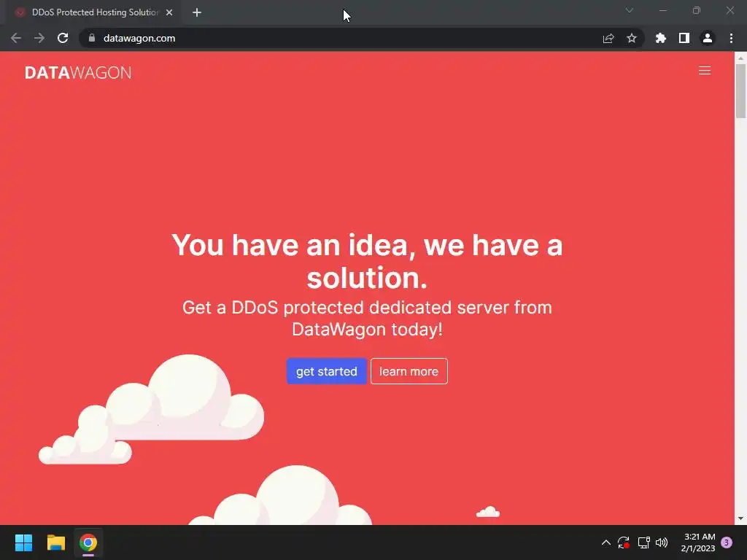Open the volume control in tray
This screenshot has height=560, width=747.
(662, 542)
